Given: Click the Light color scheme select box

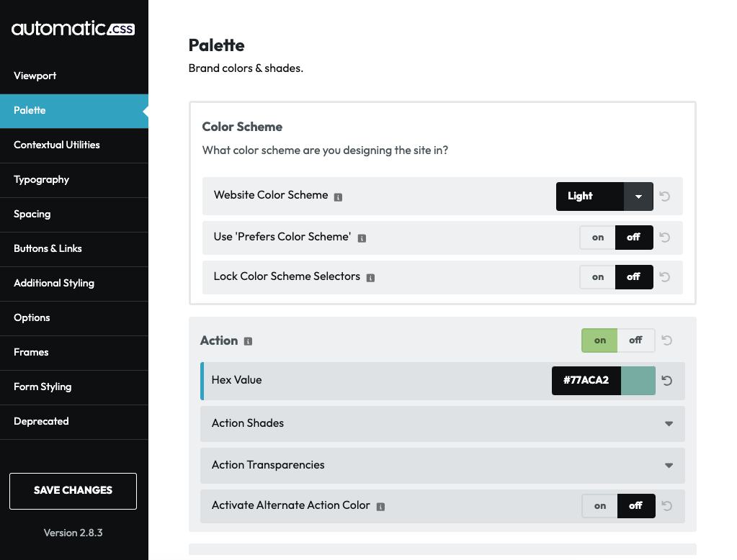Looking at the screenshot, I should coord(604,197).
